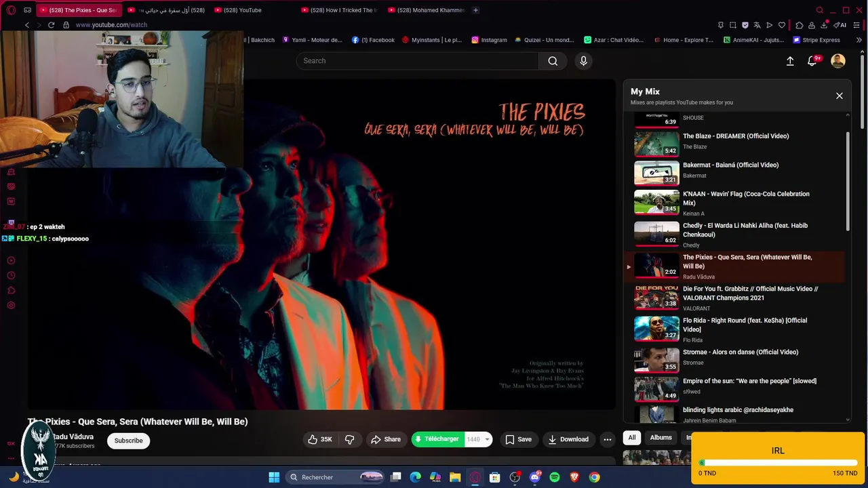Open Discord from taskbar
Image resolution: width=868 pixels, height=488 pixels.
(534, 477)
